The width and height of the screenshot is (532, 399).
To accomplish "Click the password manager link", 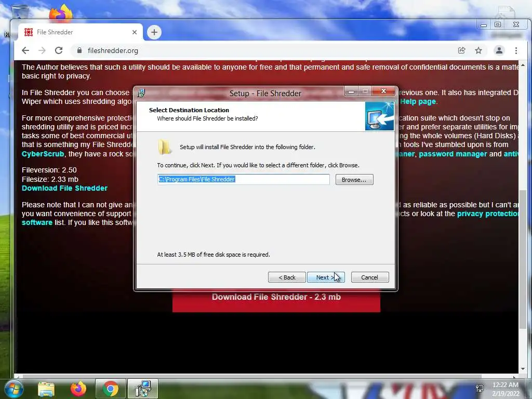I will pos(453,154).
